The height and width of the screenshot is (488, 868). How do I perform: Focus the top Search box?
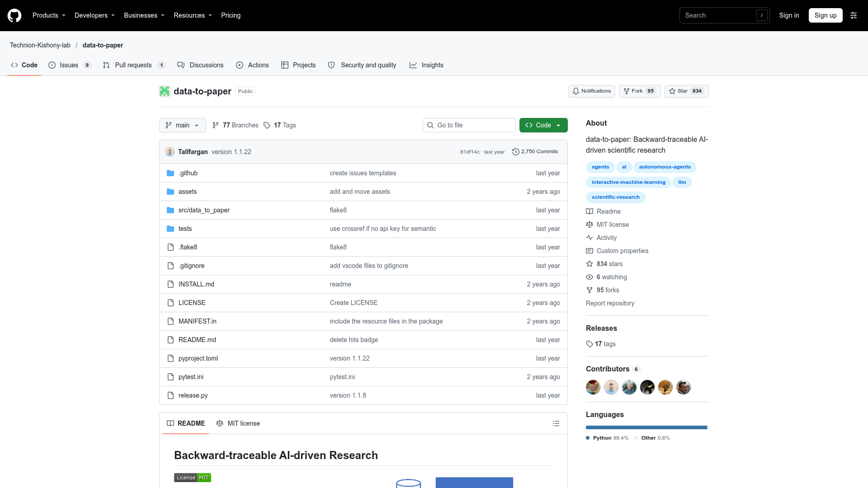[x=724, y=15]
